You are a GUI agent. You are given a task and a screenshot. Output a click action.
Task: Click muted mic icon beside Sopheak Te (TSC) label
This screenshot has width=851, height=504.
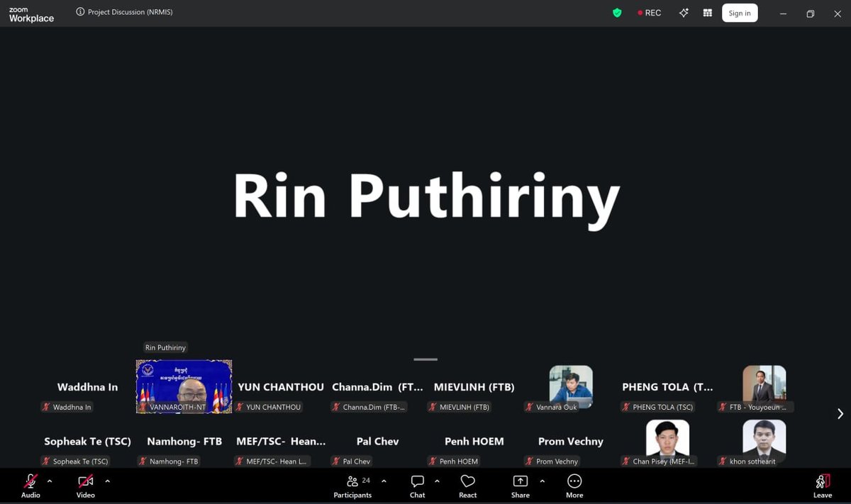[47, 461]
